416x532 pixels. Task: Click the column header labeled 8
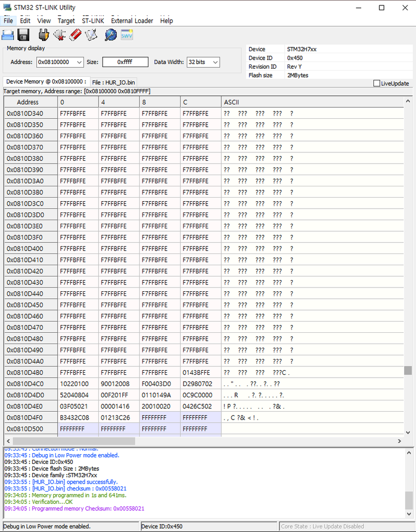(x=160, y=102)
